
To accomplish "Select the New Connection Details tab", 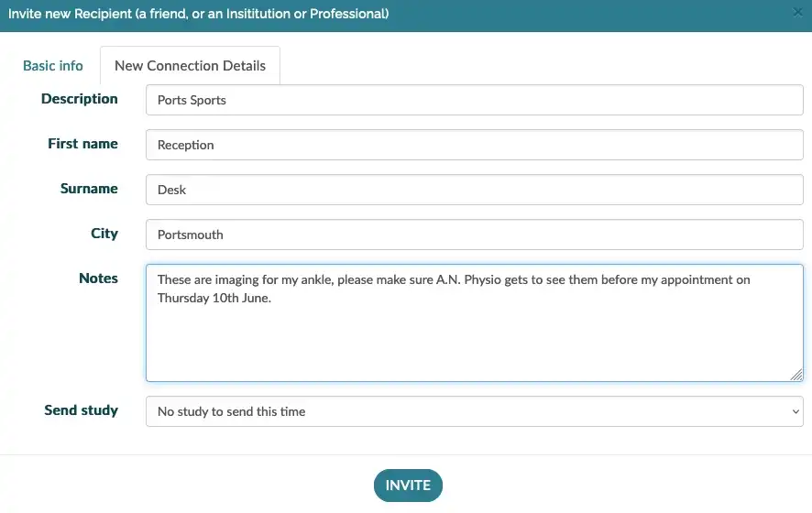I will coord(190,66).
